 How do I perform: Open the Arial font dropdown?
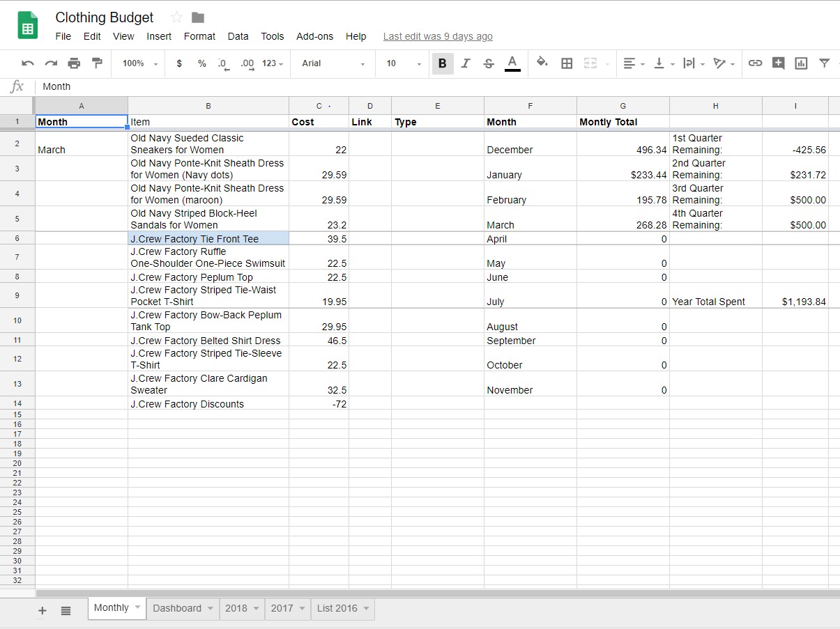[333, 63]
